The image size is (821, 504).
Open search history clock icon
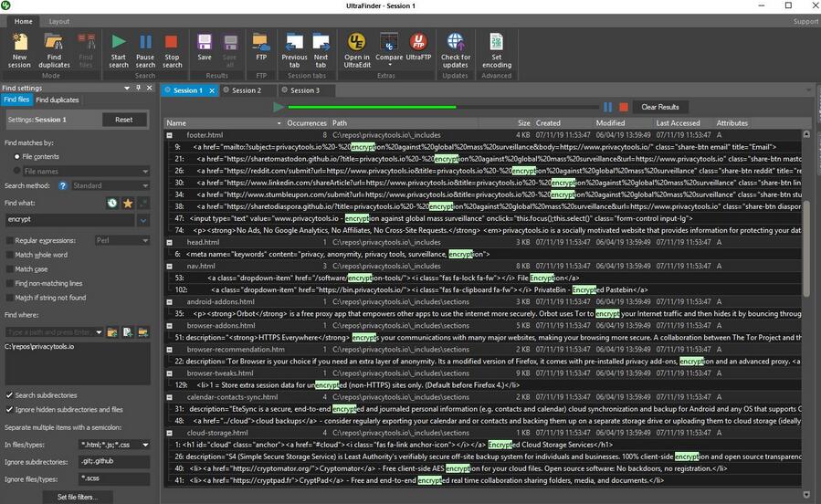(x=112, y=203)
